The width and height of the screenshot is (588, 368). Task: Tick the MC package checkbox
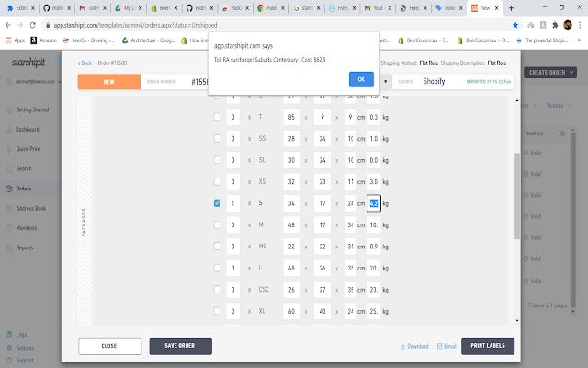217,247
